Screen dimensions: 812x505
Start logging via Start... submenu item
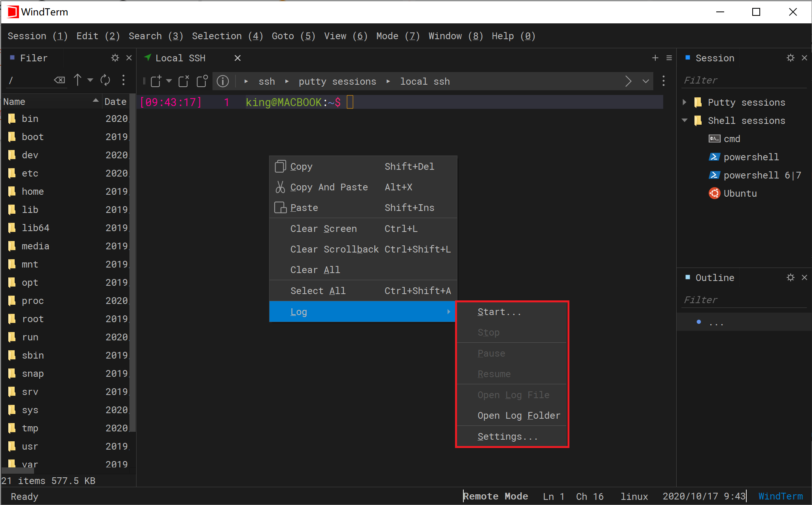click(x=512, y=312)
